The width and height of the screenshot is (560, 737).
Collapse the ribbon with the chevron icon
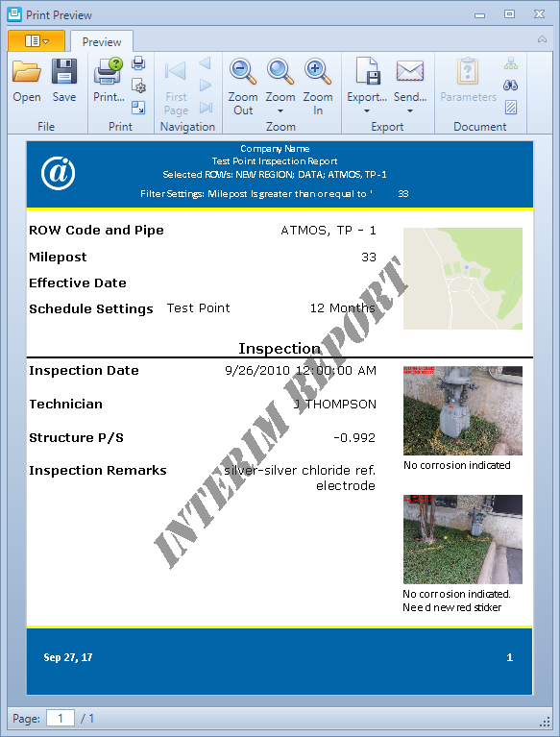click(x=542, y=39)
